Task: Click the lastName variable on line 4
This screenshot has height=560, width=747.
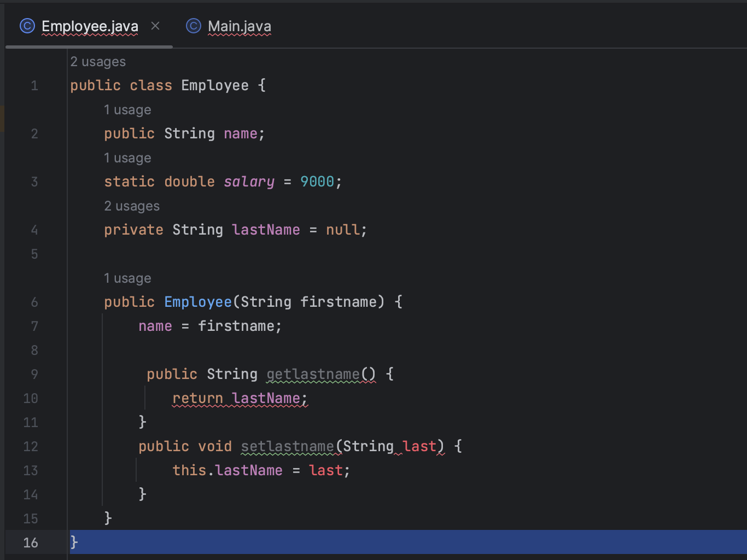Action: [266, 230]
